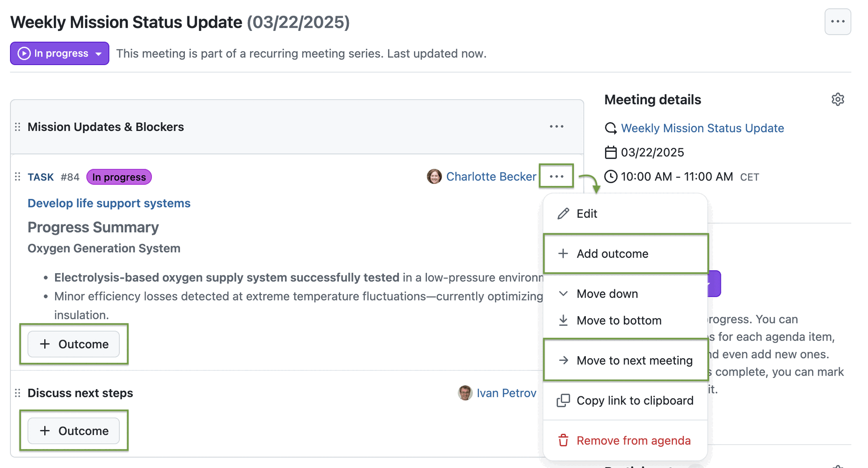Open task #84's ellipsis menu
This screenshot has height=468, width=868.
point(556,176)
